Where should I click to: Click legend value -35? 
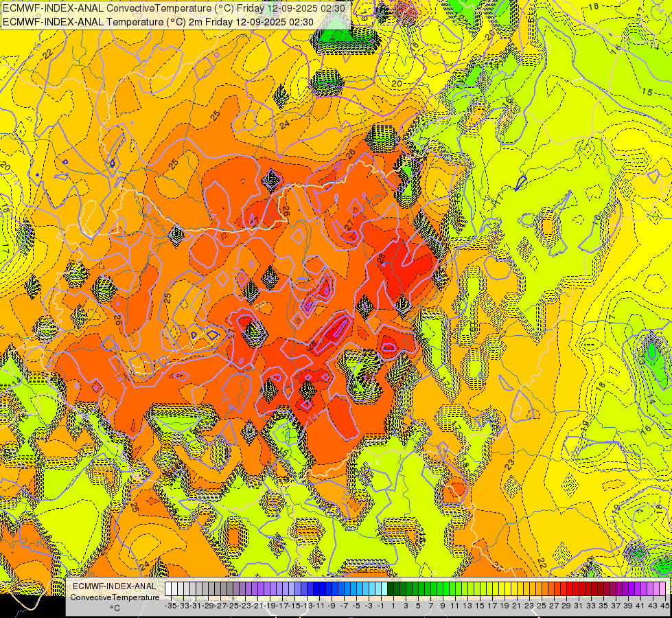[171, 606]
